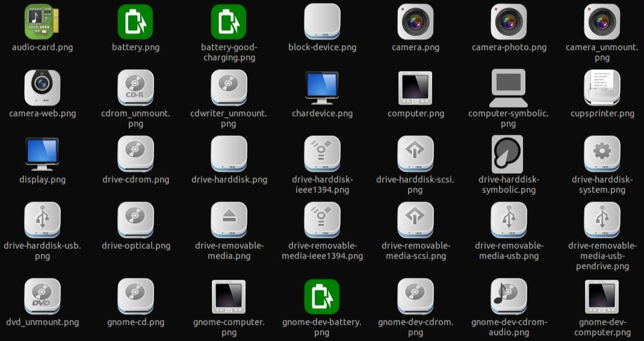This screenshot has width=644, height=341.
Task: Open the drive-optical.png disc icon
Action: tap(135, 220)
